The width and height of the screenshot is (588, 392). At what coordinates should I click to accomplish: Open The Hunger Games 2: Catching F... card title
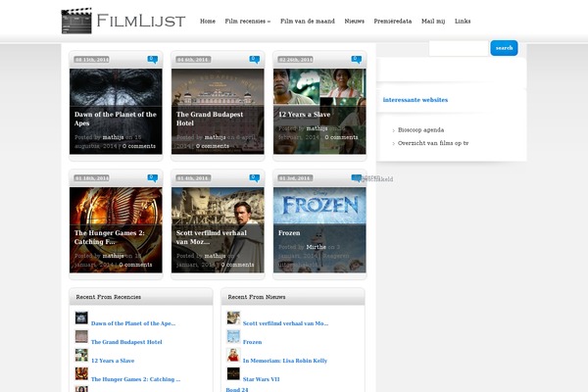110,237
